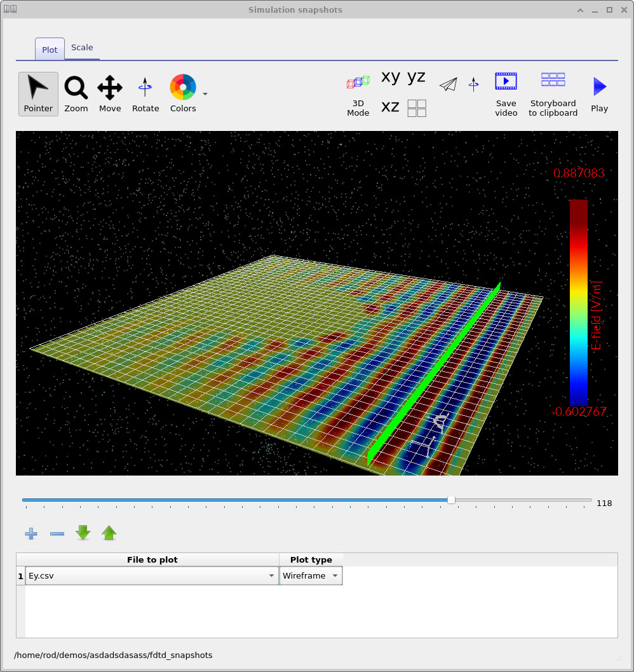Move plot row down with green arrow
The height and width of the screenshot is (672, 634).
coord(83,533)
